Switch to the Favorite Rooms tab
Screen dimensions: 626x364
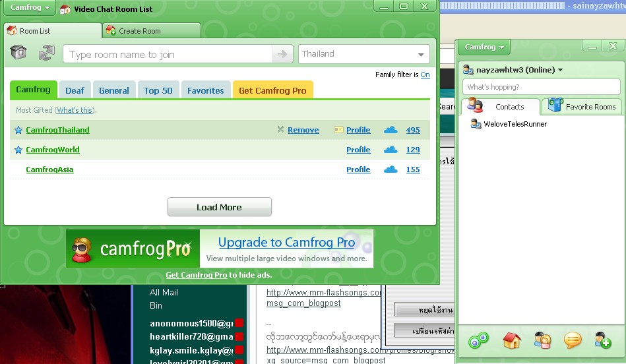[582, 107]
